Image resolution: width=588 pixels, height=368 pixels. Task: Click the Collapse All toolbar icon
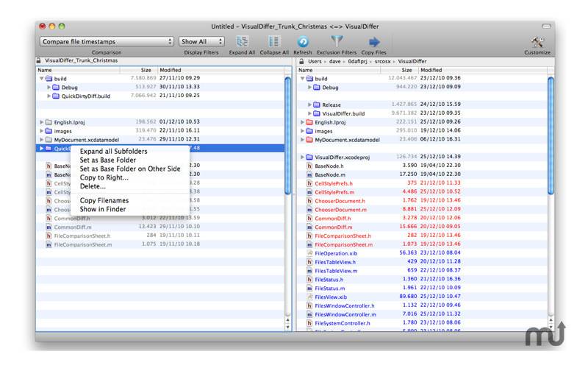[273, 41]
